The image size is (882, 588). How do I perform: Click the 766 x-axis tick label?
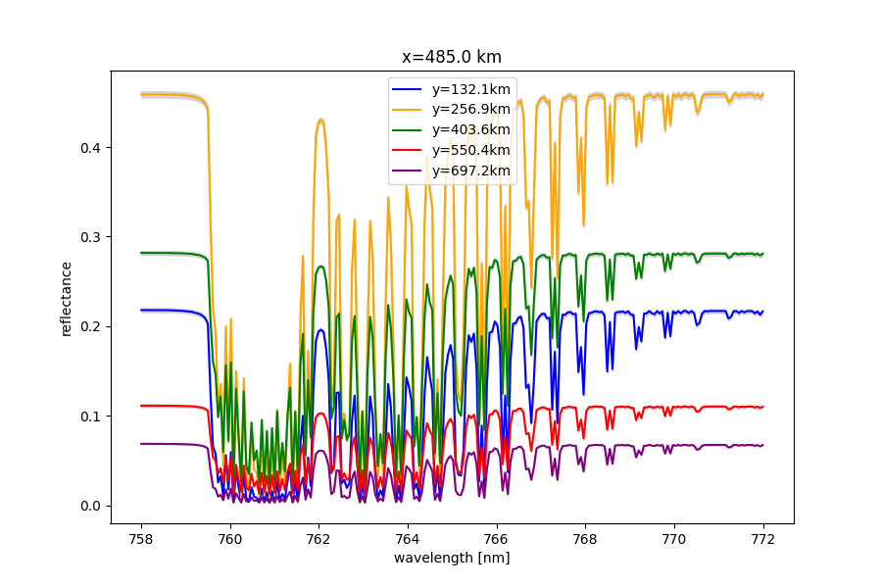[x=497, y=538]
